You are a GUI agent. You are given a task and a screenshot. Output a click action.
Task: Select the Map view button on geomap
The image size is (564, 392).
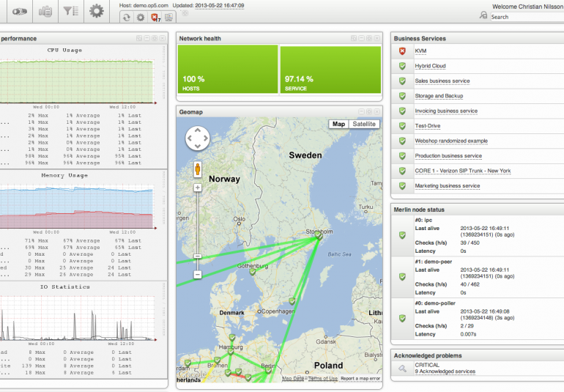pos(338,125)
